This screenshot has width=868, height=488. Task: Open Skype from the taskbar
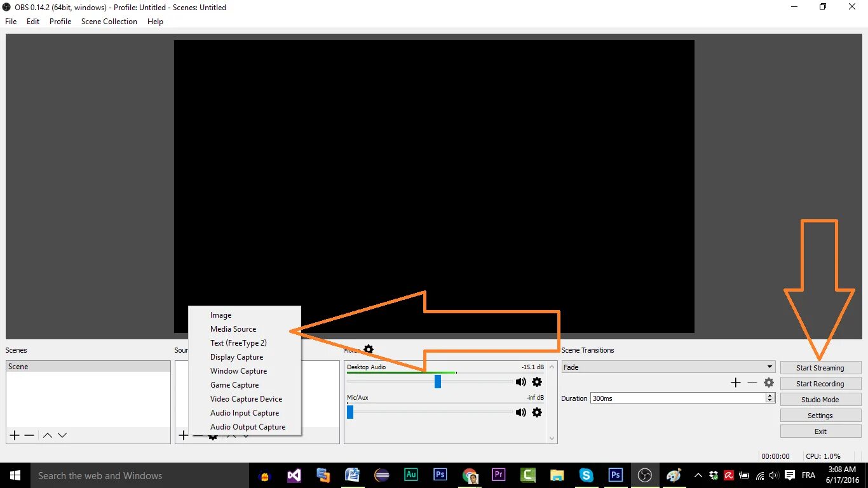pos(586,475)
